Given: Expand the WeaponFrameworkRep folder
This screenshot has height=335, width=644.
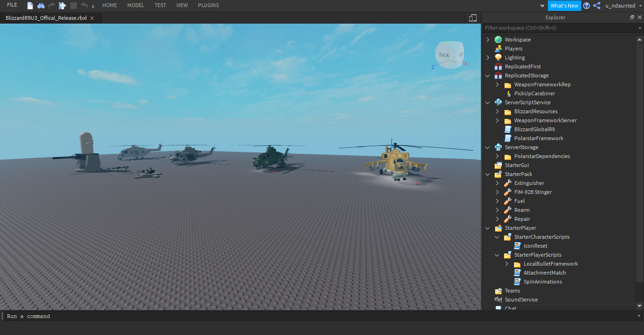Looking at the screenshot, I should coord(497,84).
